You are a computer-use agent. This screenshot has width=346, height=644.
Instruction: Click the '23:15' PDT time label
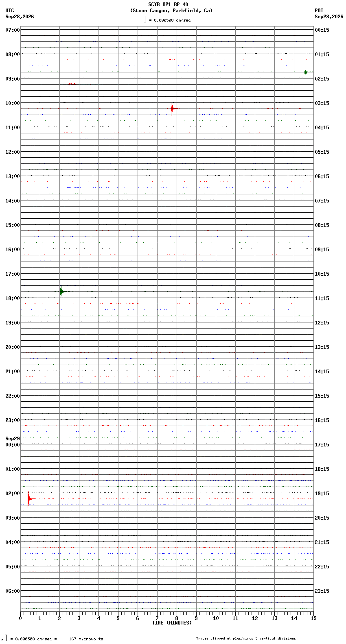(322, 591)
